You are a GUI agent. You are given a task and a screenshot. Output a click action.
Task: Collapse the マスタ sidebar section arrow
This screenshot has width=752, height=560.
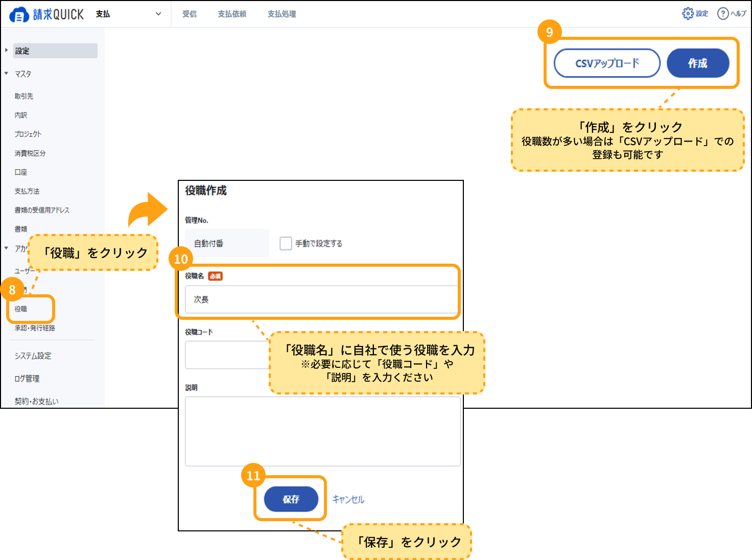(x=7, y=74)
